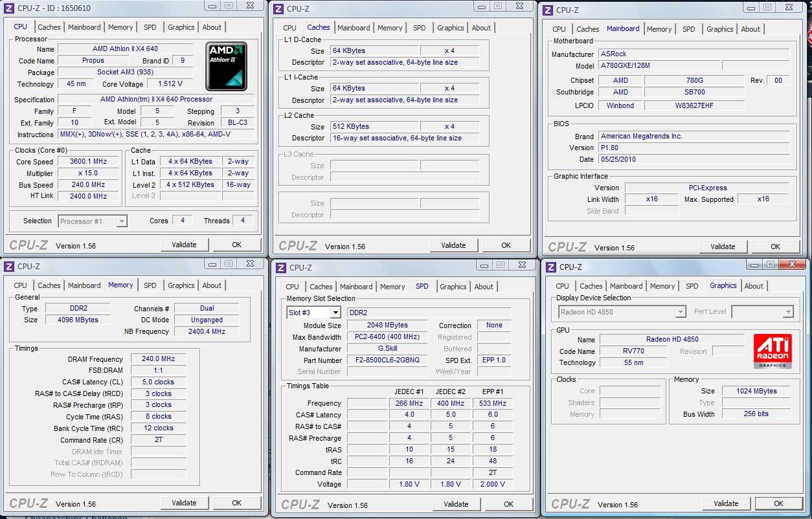Click the CPU-Z icon in the ID 1650610 title bar
812x519 pixels.
[x=9, y=8]
